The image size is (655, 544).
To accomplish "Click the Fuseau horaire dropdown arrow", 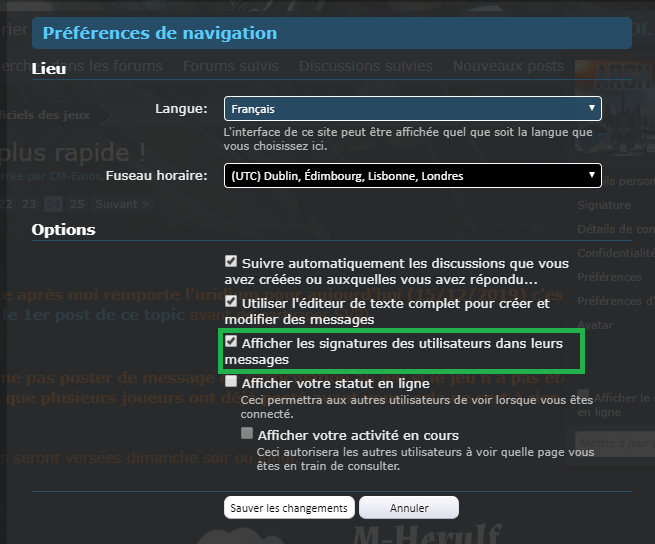I will (x=592, y=175).
